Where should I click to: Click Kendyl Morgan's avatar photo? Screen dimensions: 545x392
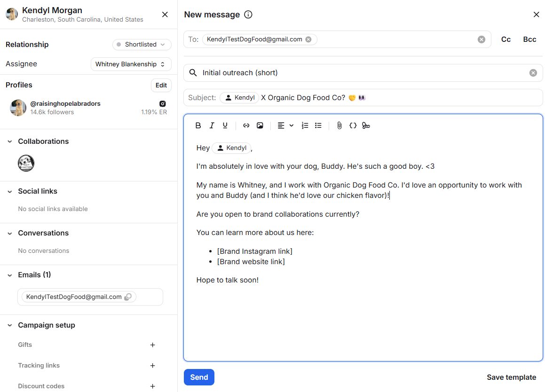pos(12,14)
